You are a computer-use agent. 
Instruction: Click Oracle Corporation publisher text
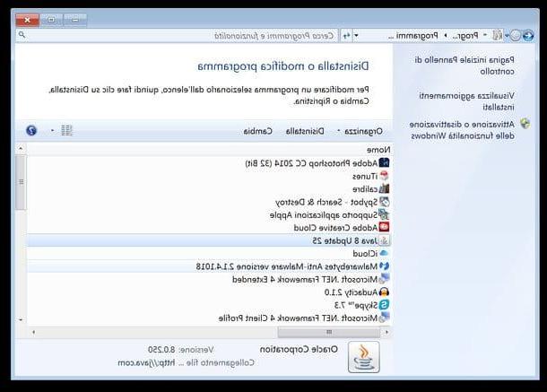(x=299, y=350)
